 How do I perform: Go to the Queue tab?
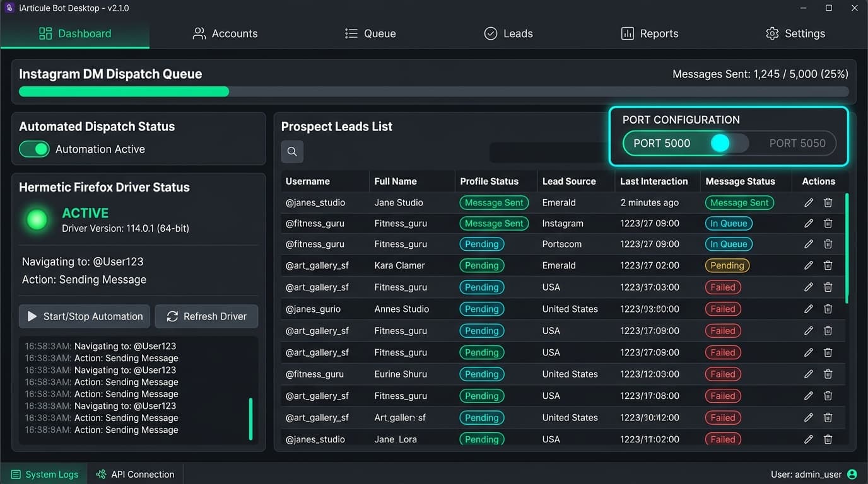click(x=371, y=33)
